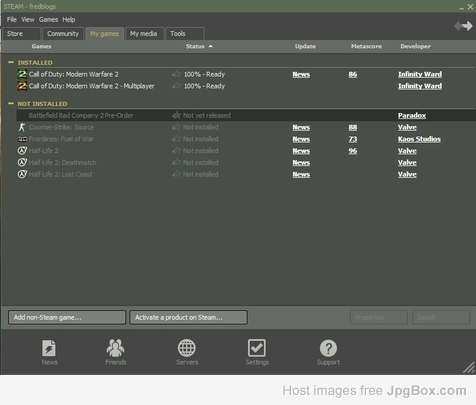Click the mini-mode double arrow icon
The image size is (476, 405).
pyautogui.click(x=463, y=26)
